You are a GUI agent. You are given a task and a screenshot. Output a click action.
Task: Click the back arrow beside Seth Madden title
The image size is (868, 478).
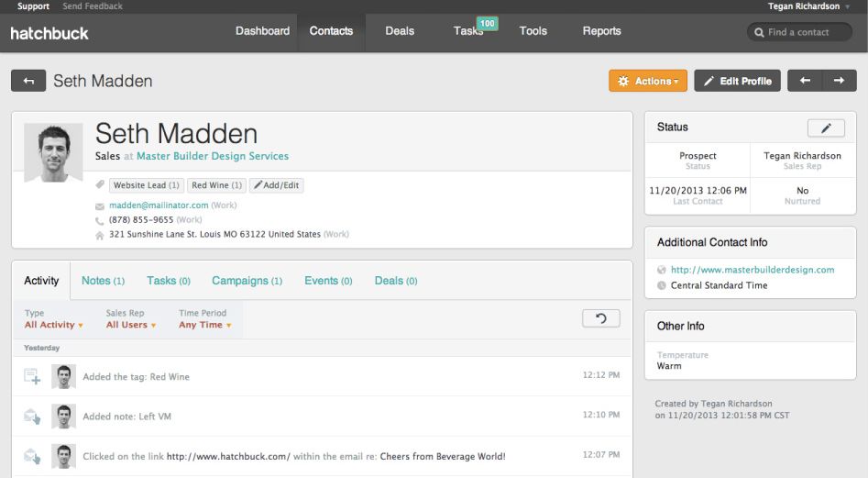pos(28,81)
